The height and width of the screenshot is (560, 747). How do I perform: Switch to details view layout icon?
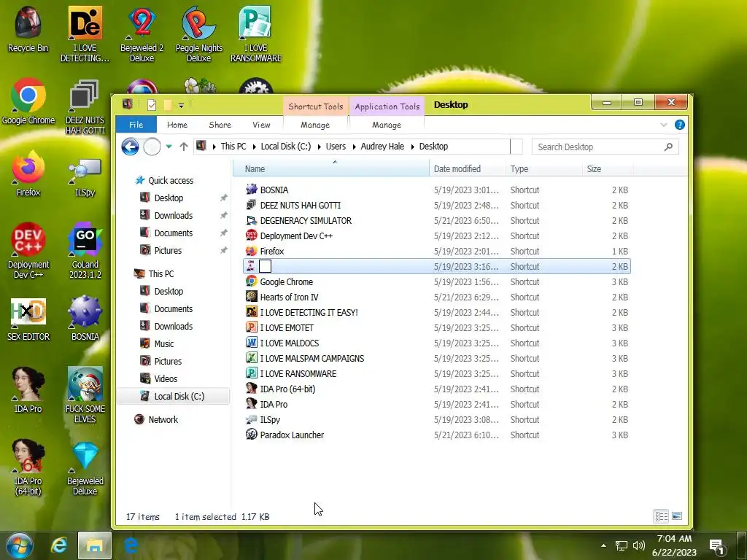click(x=661, y=516)
